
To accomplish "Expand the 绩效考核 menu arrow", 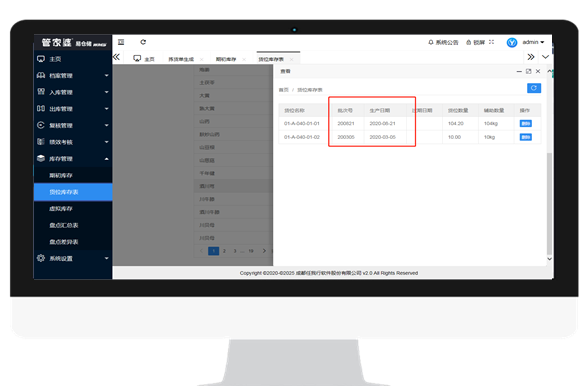I will tap(106, 142).
